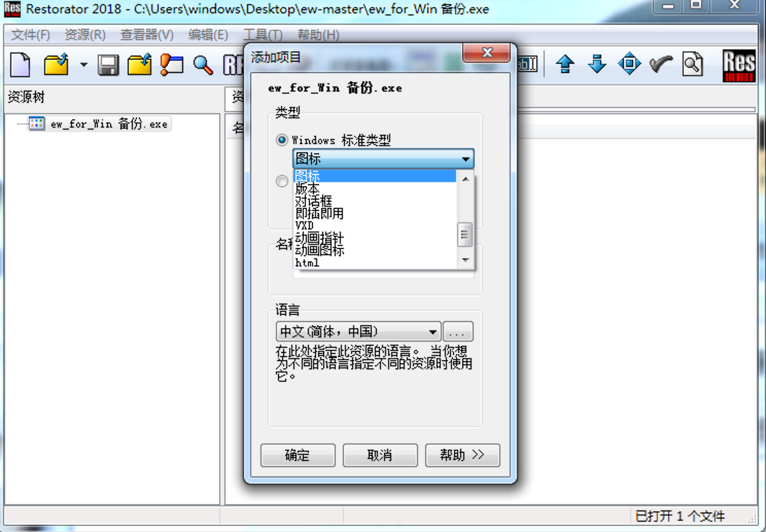Open the 查看器(V) menu
Image resolution: width=766 pixels, height=532 pixels.
[147, 35]
